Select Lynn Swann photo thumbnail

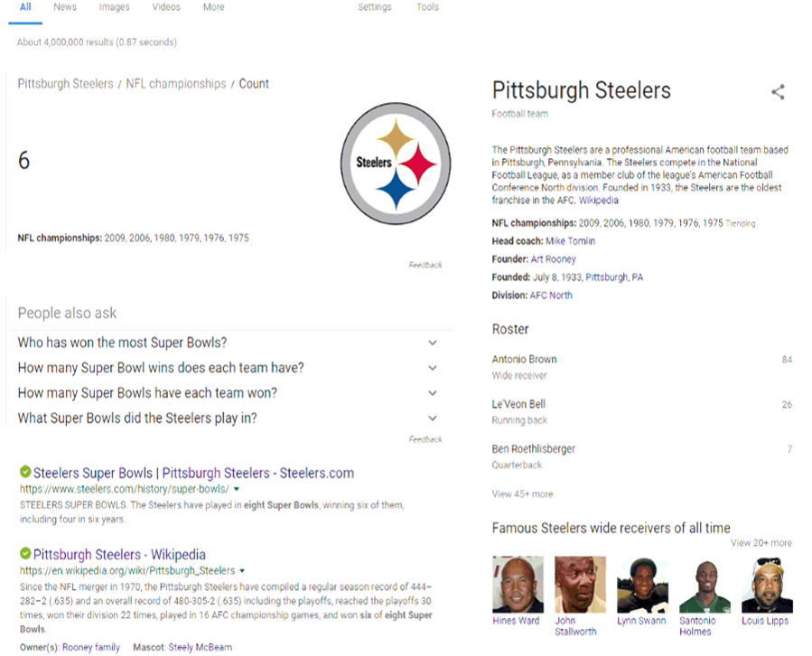(x=642, y=585)
